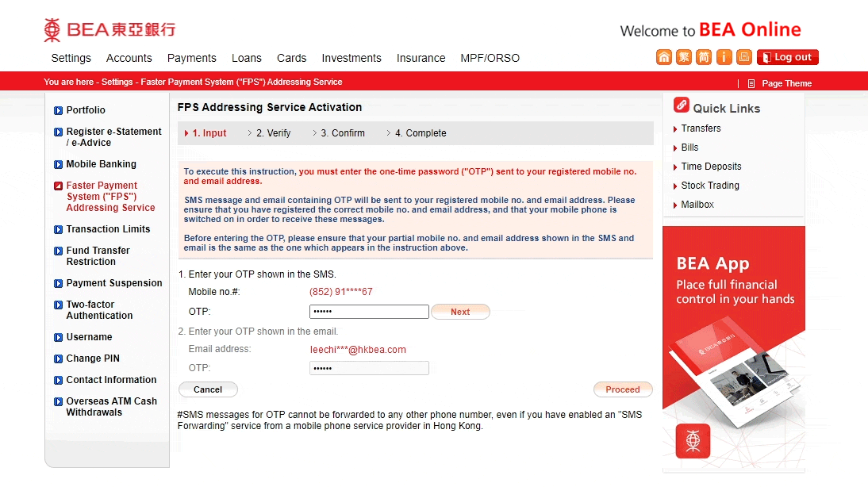Open the MPF/ORSO menu
The image size is (868, 487).
490,58
